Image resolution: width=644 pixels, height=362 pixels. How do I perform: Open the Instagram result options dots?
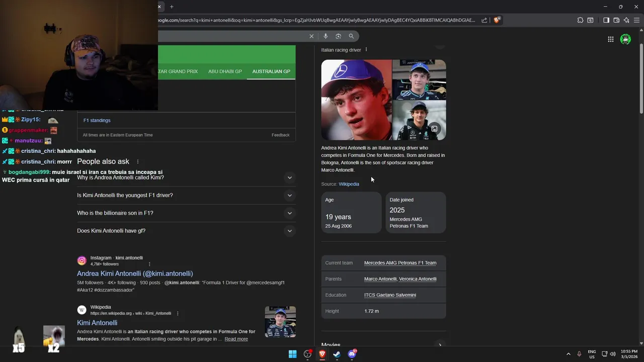point(149,264)
